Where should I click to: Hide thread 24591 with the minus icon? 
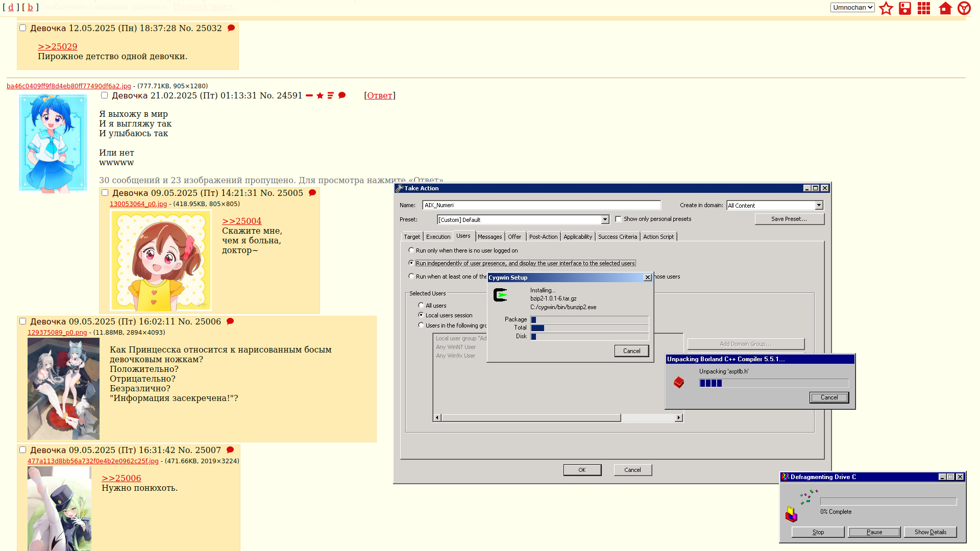click(x=309, y=95)
